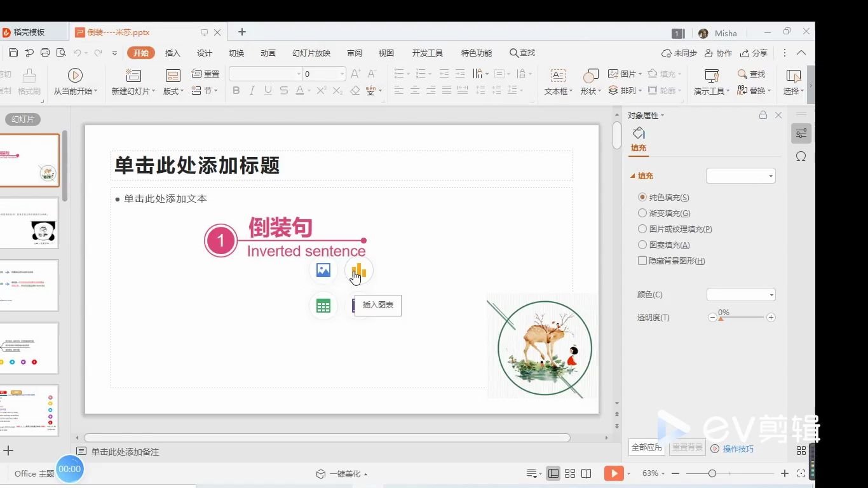Image resolution: width=868 pixels, height=488 pixels.
Task: Click the notes field 单击此处添加备注
Action: click(125, 452)
